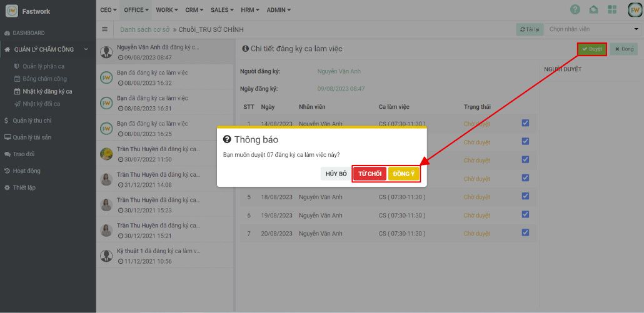The width and height of the screenshot is (644, 313).
Task: Click the help question mark icon
Action: [x=575, y=10]
